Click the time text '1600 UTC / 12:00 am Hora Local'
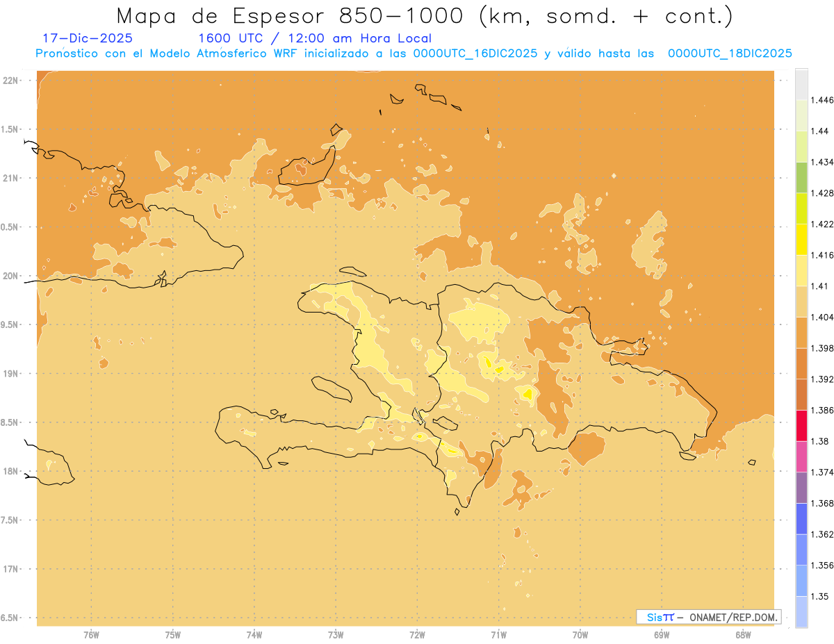 tap(315, 38)
